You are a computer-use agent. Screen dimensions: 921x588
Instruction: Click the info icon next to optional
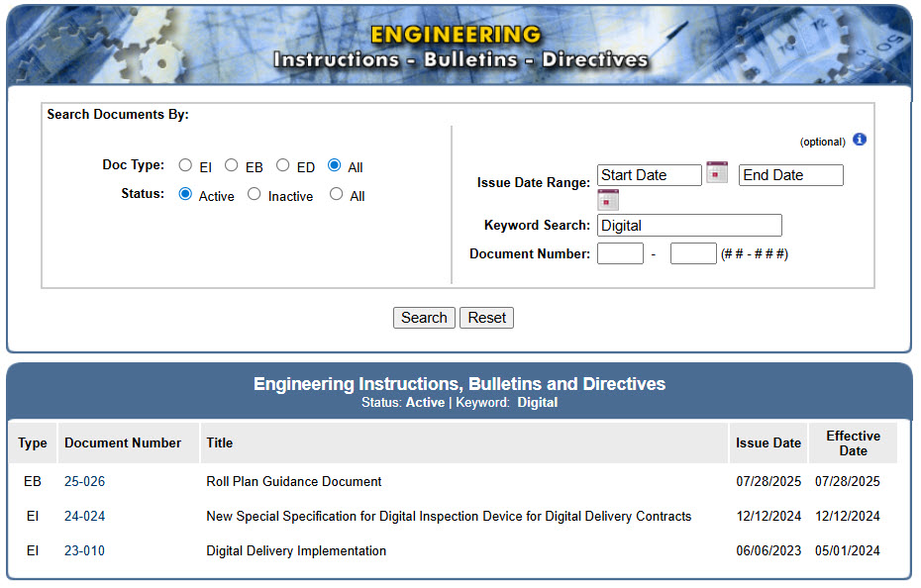[860, 140]
